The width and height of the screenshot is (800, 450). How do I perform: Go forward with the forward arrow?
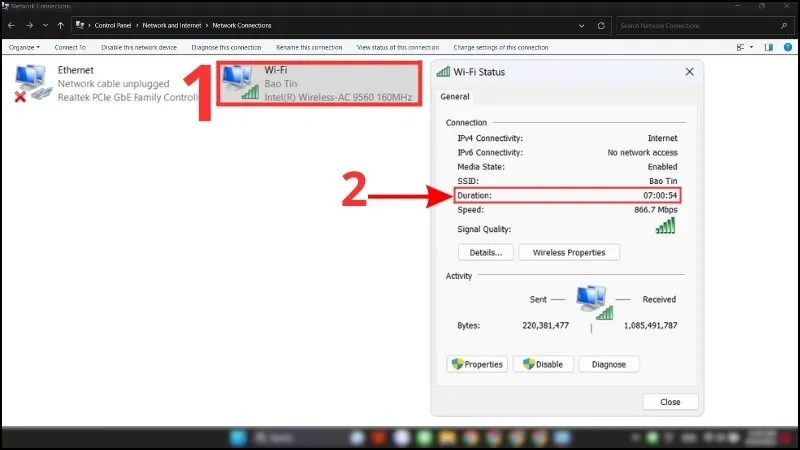pyautogui.click(x=29, y=25)
